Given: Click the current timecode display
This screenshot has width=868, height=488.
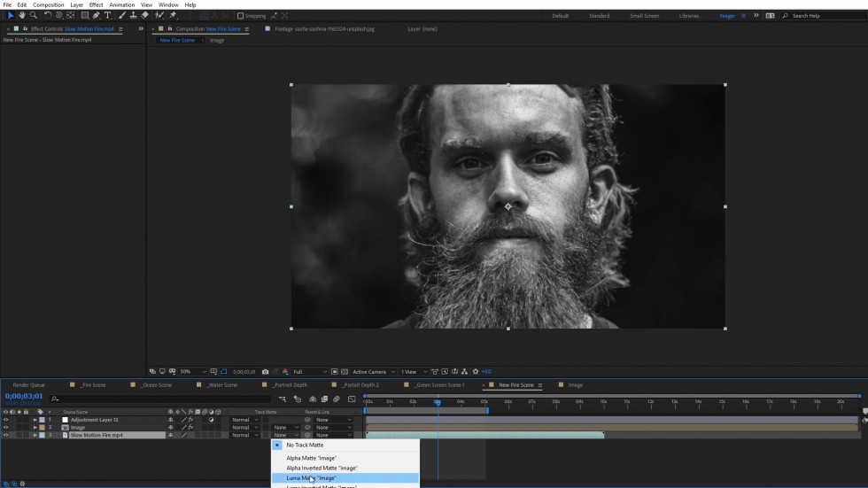Looking at the screenshot, I should point(24,397).
